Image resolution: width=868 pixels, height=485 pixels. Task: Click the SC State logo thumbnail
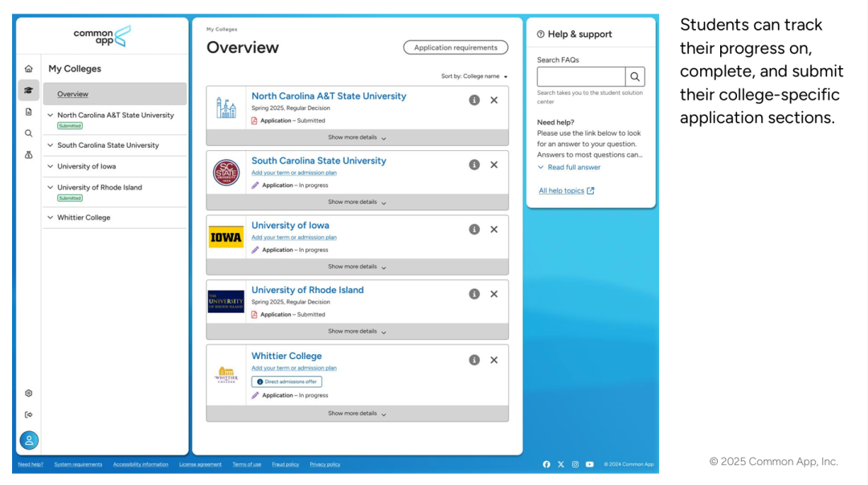[226, 173]
